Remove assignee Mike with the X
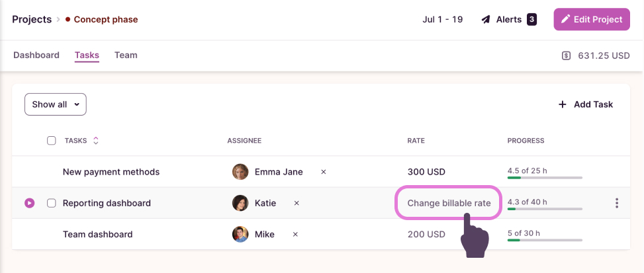Viewport: 644px width, 273px height. pyautogui.click(x=295, y=234)
